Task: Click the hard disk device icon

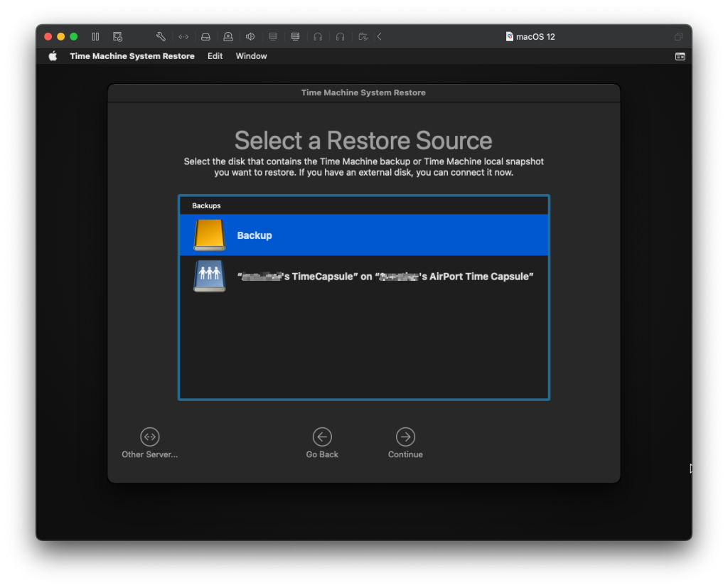Action: click(205, 37)
